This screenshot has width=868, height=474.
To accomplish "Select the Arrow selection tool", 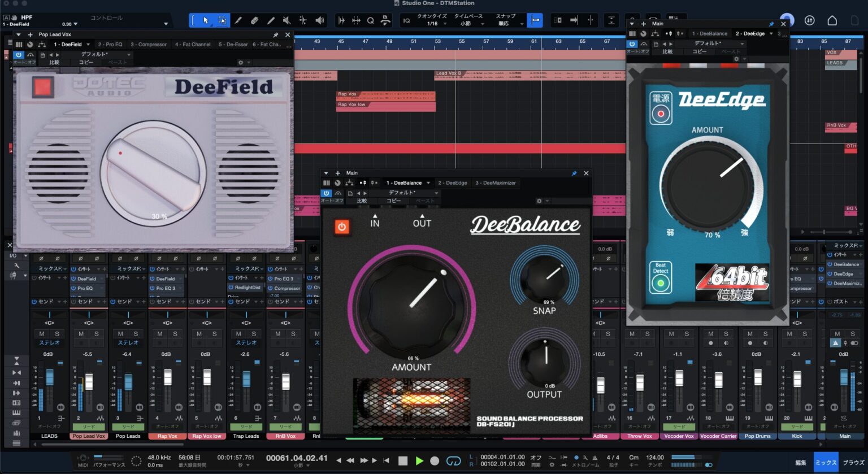I will (206, 20).
